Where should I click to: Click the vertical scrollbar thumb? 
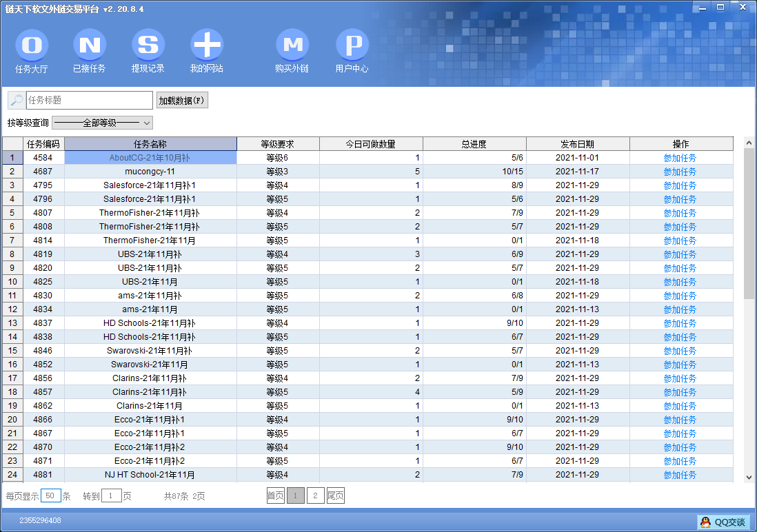(749, 223)
